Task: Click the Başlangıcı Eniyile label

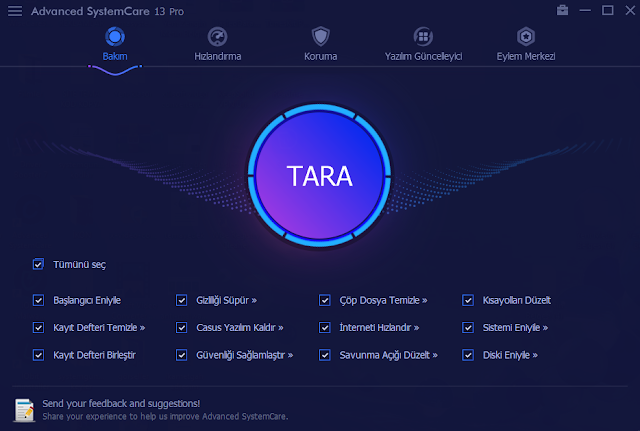Action: (x=87, y=300)
